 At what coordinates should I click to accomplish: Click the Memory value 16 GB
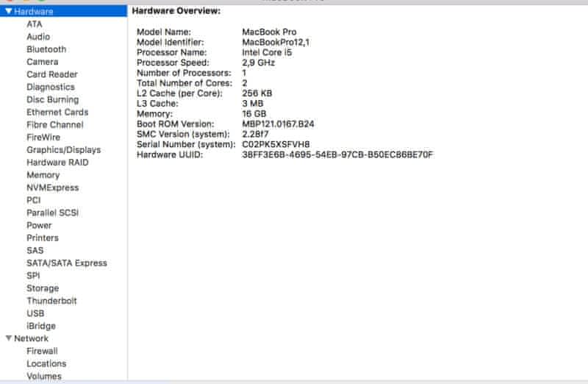254,114
